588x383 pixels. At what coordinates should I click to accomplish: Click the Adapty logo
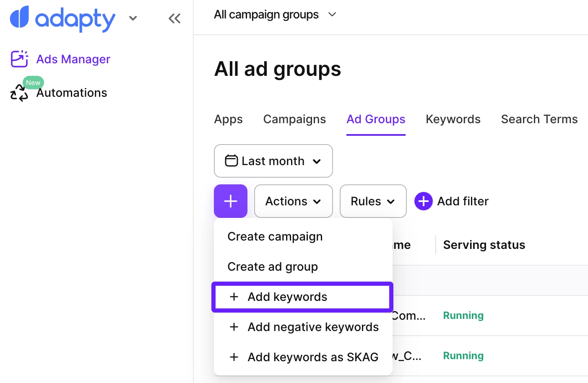[x=62, y=18]
